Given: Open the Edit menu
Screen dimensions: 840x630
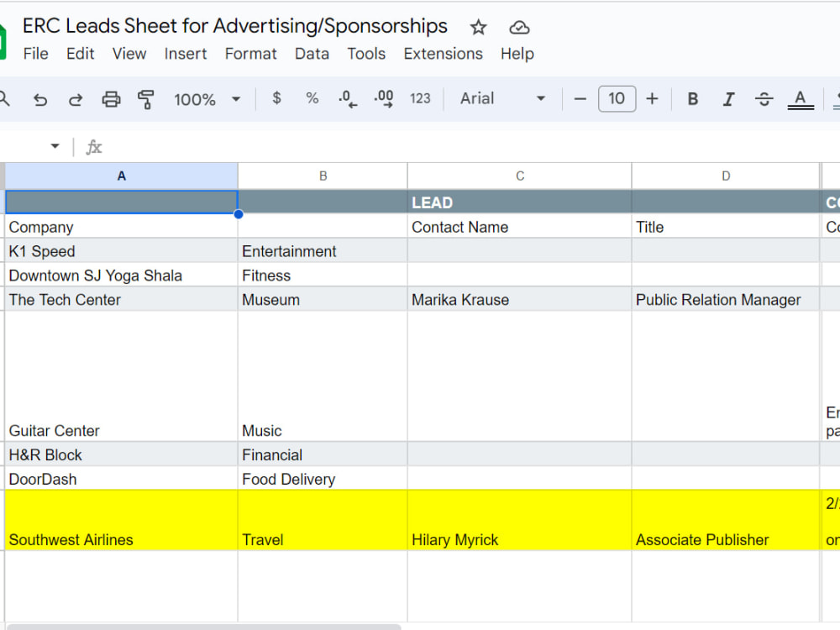Looking at the screenshot, I should pyautogui.click(x=81, y=54).
